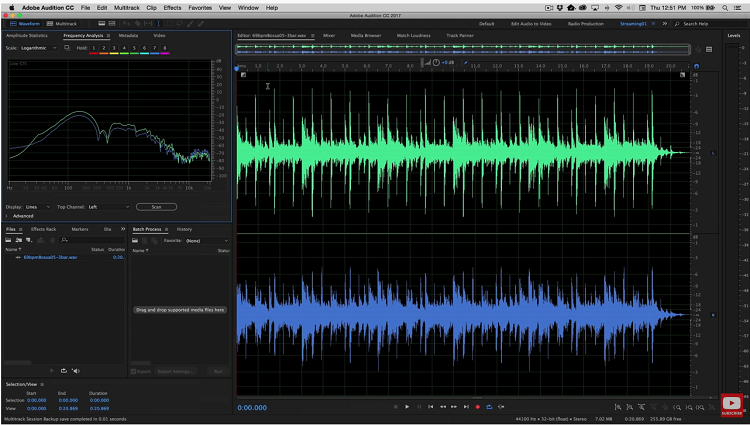
Task: Toggle Hold button 6
Action: pos(144,48)
